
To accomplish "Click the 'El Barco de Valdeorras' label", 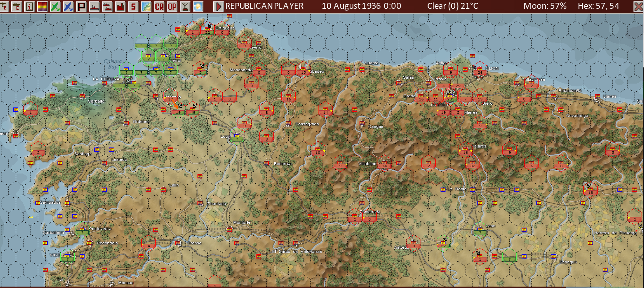I will (297, 251).
